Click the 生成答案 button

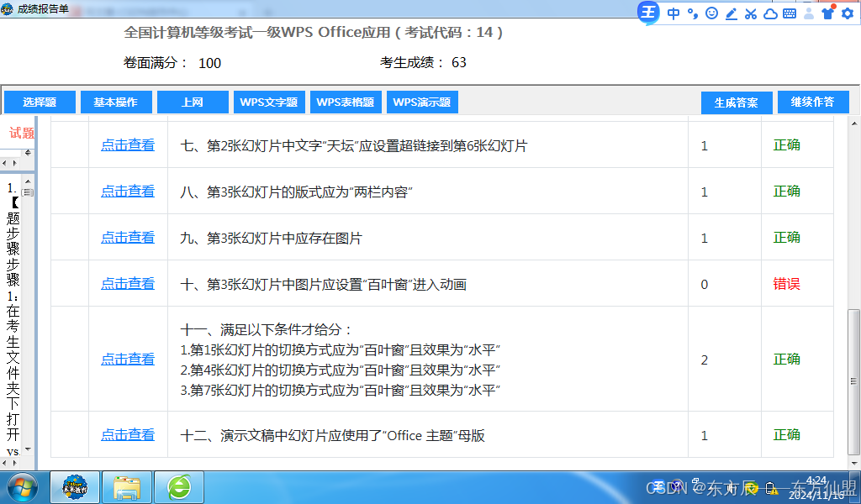tap(737, 102)
